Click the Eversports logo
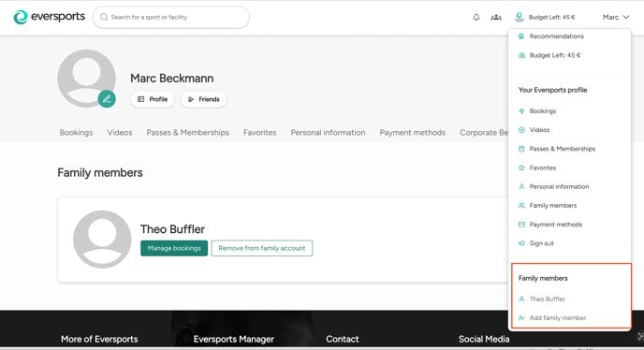644x350 pixels. (x=50, y=17)
